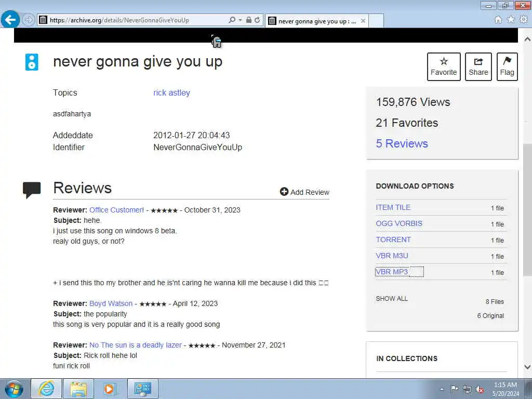This screenshot has height=399, width=532.
Task: Click the '8 Files' text
Action: (495, 302)
